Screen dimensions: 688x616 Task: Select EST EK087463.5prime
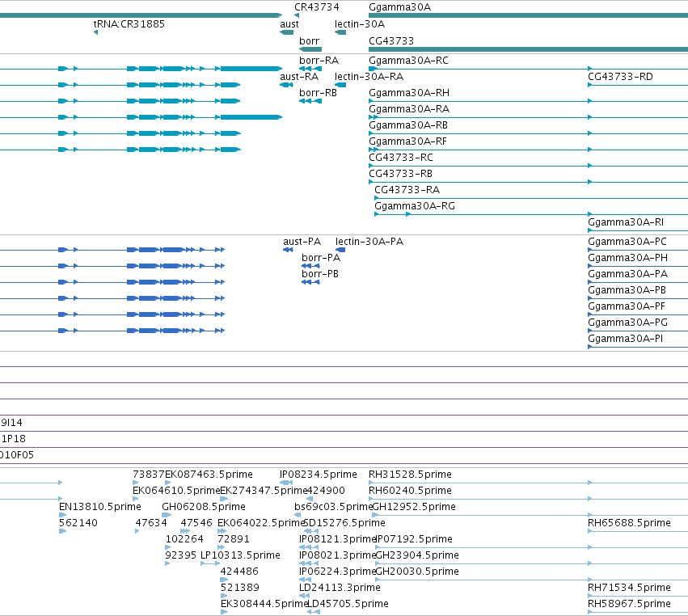(x=209, y=475)
